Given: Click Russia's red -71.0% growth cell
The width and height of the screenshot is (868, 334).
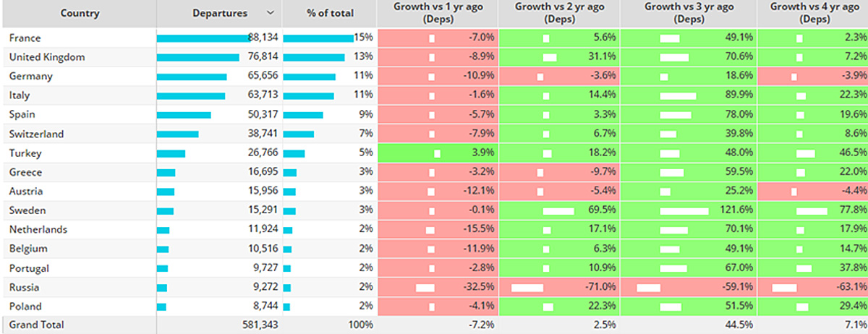Looking at the screenshot, I should 558,286.
